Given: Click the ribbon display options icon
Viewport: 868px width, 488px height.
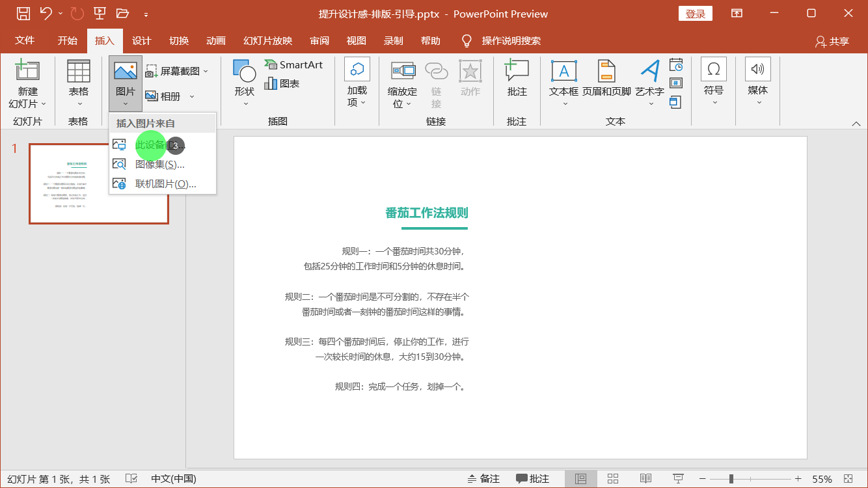Looking at the screenshot, I should pos(737,13).
